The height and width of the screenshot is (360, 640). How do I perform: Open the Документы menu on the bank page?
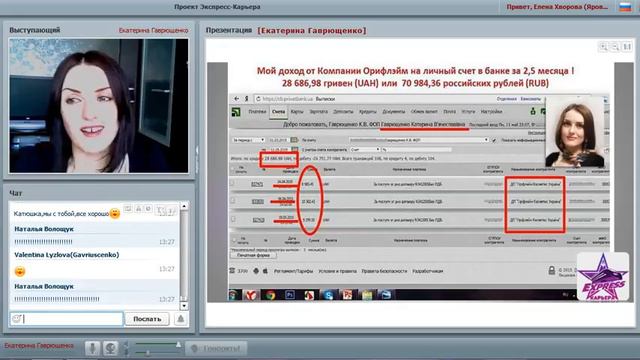point(393,111)
